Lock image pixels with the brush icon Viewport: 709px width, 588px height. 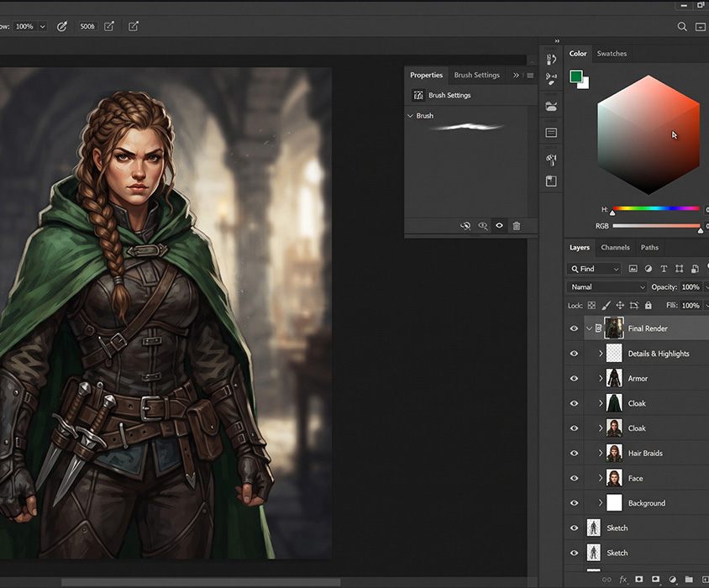606,305
